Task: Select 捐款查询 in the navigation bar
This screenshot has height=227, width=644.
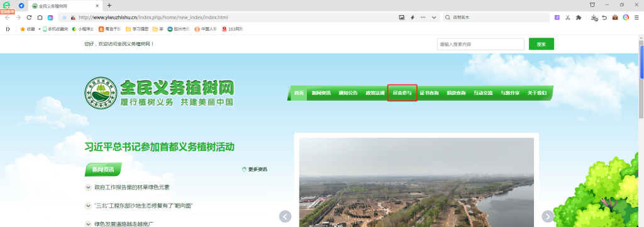Action: [x=456, y=93]
